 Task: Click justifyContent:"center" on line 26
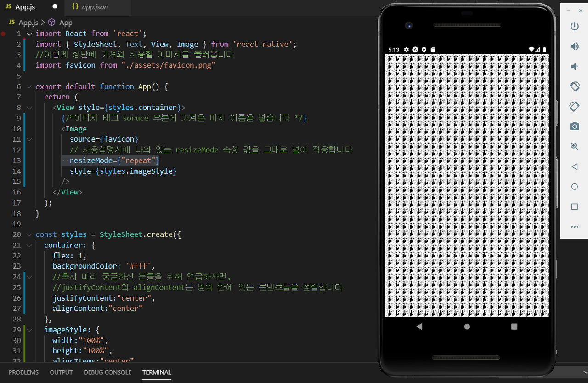coord(103,298)
